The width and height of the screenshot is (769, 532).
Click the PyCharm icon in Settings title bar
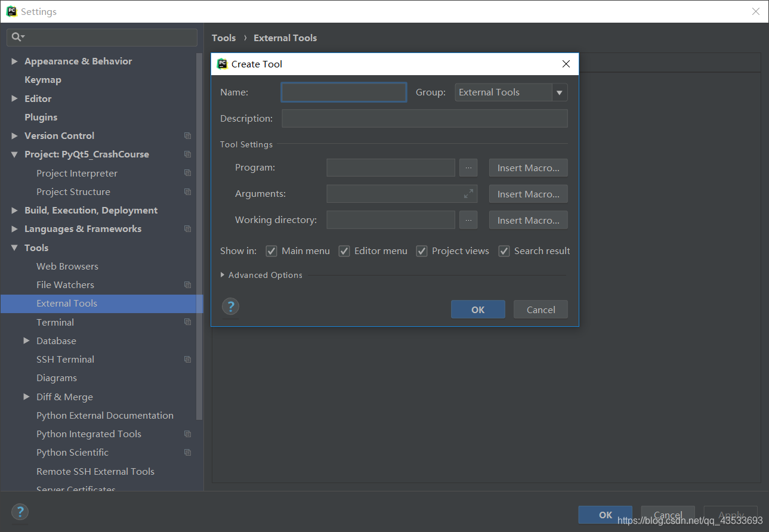11,11
